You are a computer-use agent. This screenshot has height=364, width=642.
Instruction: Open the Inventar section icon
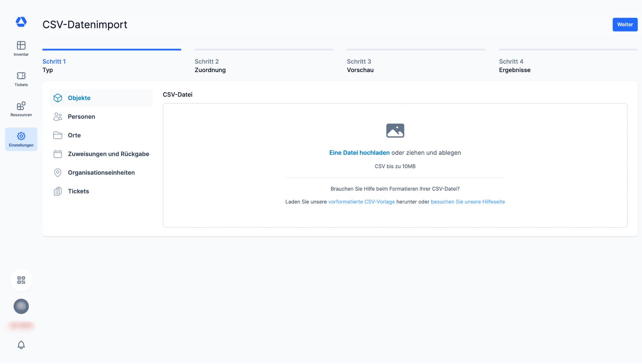21,46
